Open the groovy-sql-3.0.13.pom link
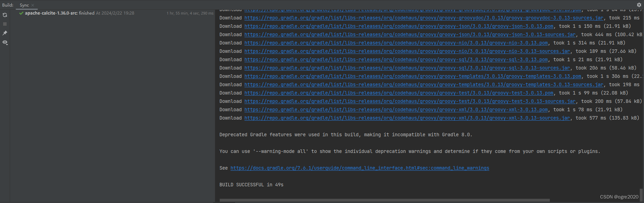The width and height of the screenshot is (644, 203). [396, 59]
